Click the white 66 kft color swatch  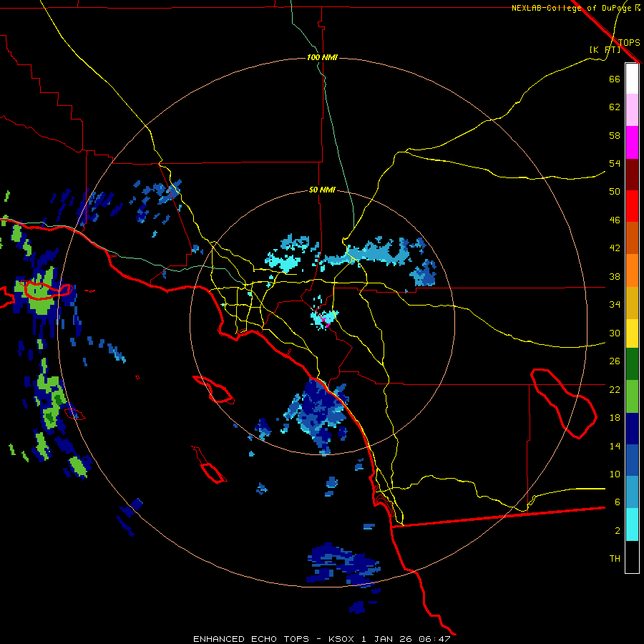tap(632, 79)
